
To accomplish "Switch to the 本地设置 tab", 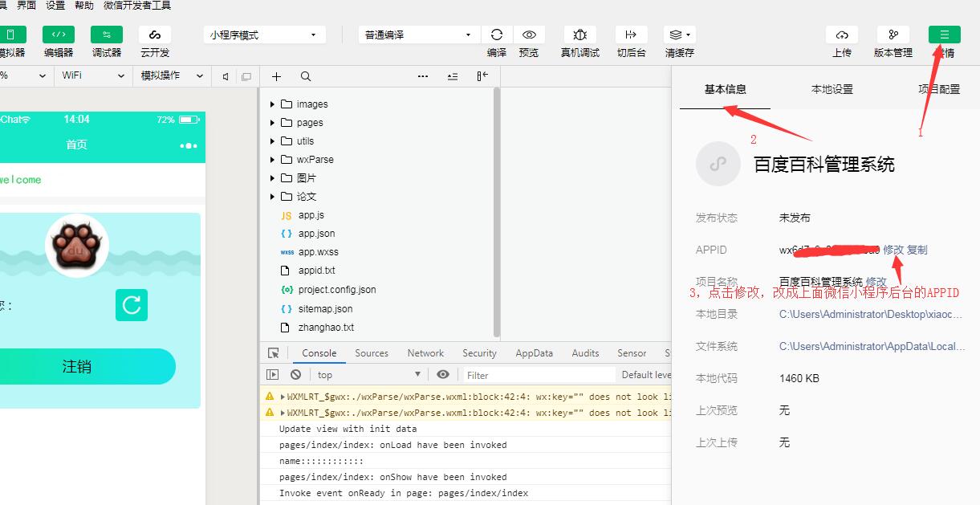I will tap(832, 90).
